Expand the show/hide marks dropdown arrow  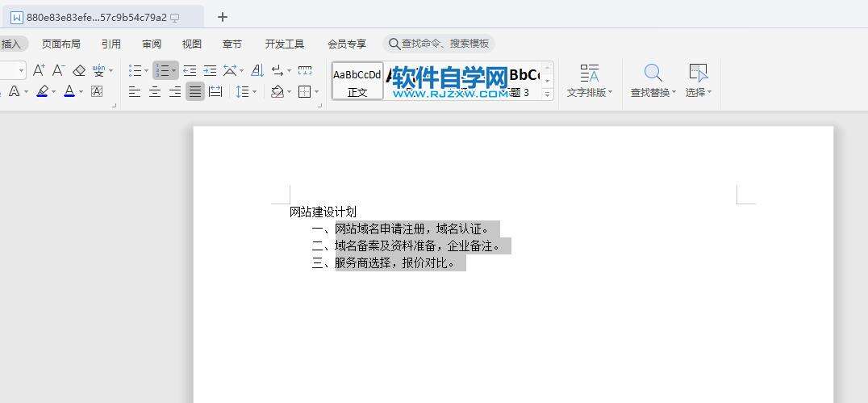tap(289, 70)
